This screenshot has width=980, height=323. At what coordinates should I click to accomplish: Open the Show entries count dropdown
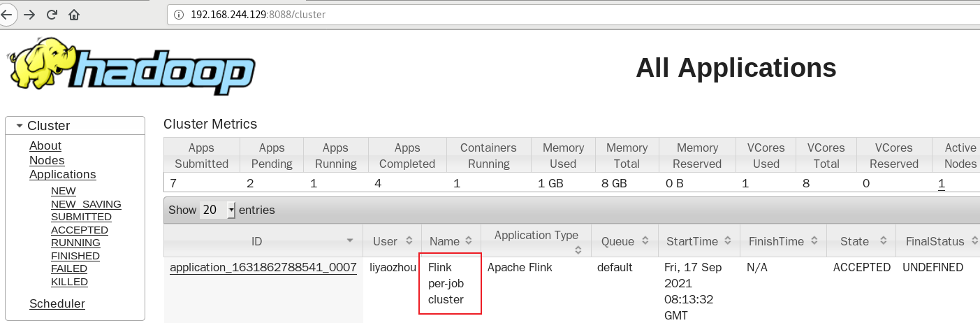218,210
